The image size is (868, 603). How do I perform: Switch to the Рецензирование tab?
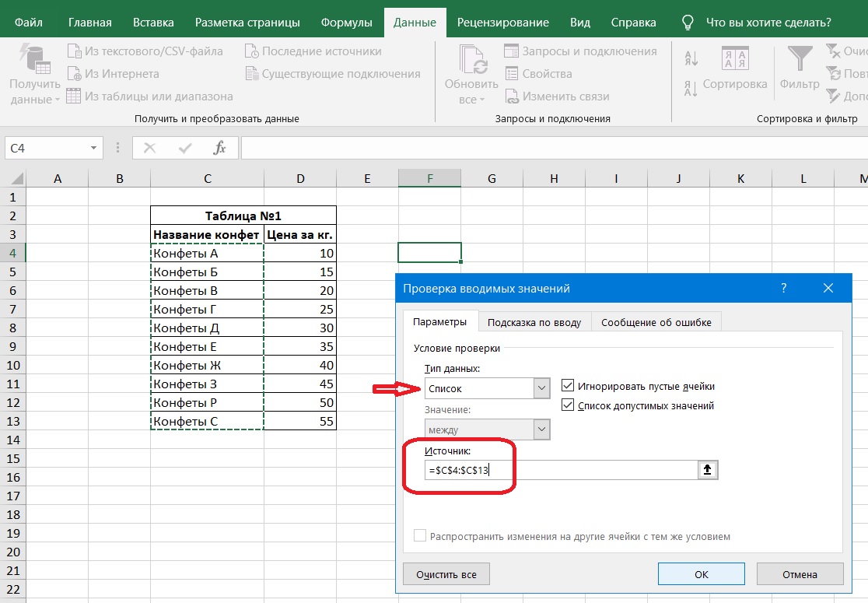click(502, 22)
